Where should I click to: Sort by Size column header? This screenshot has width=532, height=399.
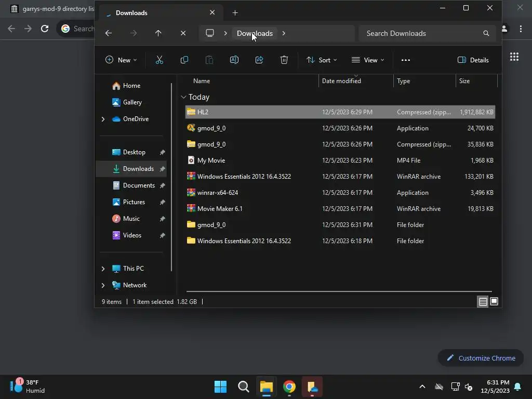point(464,81)
